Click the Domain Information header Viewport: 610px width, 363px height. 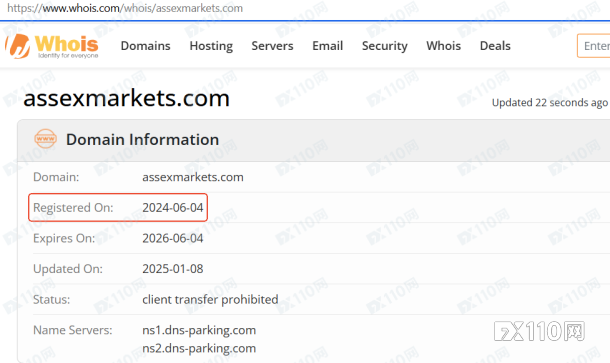tap(142, 139)
